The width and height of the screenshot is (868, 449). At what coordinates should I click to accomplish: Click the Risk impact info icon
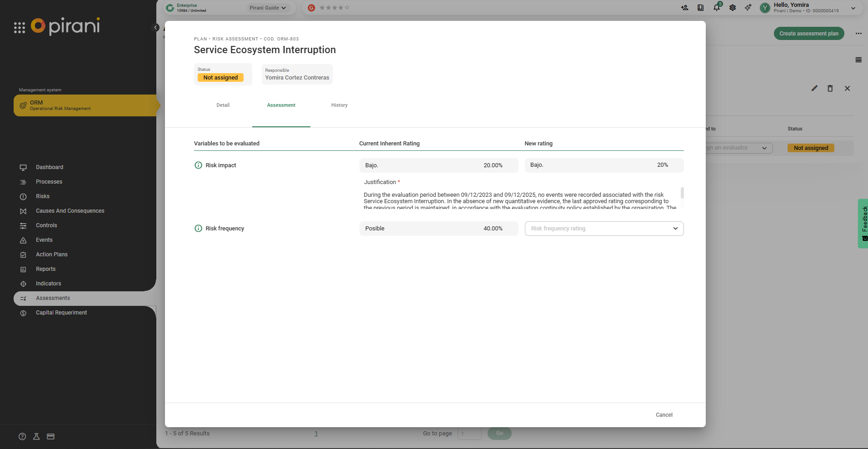(198, 165)
